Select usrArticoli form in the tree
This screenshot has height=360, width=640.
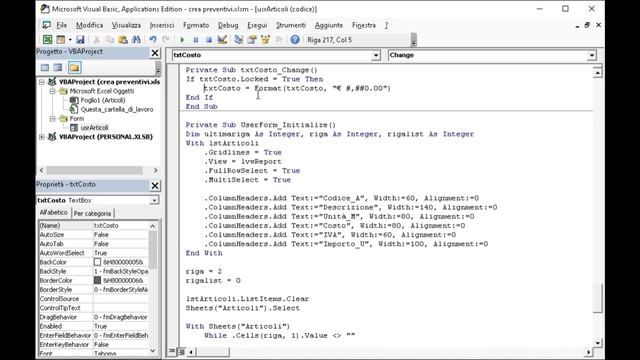[x=94, y=128]
